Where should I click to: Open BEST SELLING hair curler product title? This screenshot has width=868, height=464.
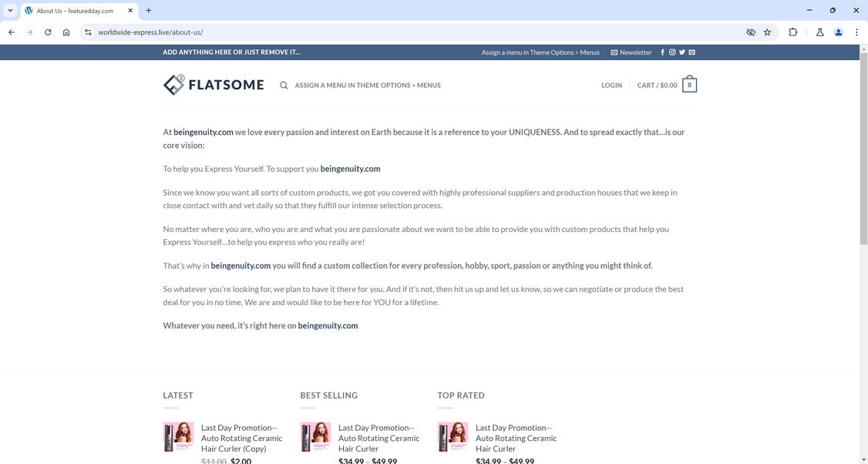click(x=379, y=438)
